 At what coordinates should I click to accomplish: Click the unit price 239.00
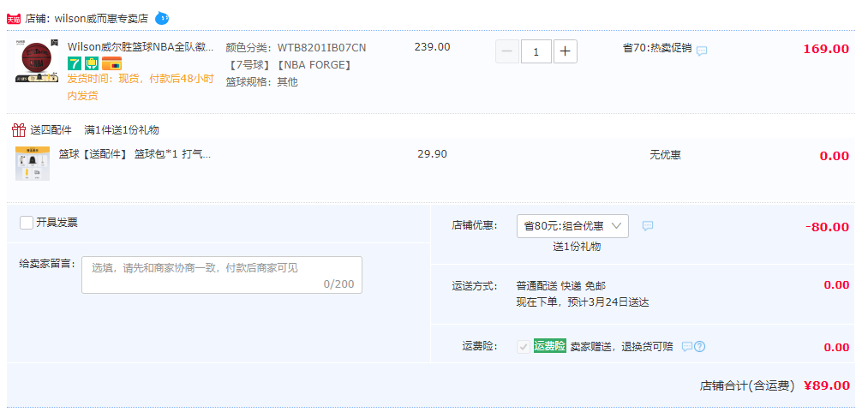[x=433, y=47]
